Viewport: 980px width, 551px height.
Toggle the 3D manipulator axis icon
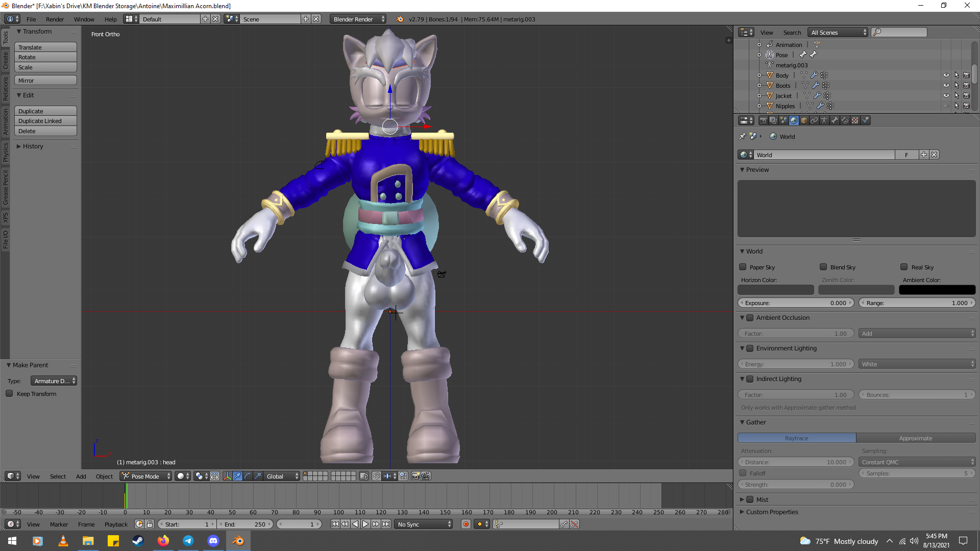(x=227, y=476)
